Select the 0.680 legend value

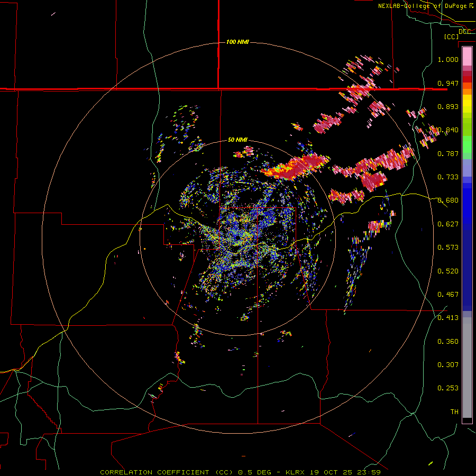[x=448, y=200]
